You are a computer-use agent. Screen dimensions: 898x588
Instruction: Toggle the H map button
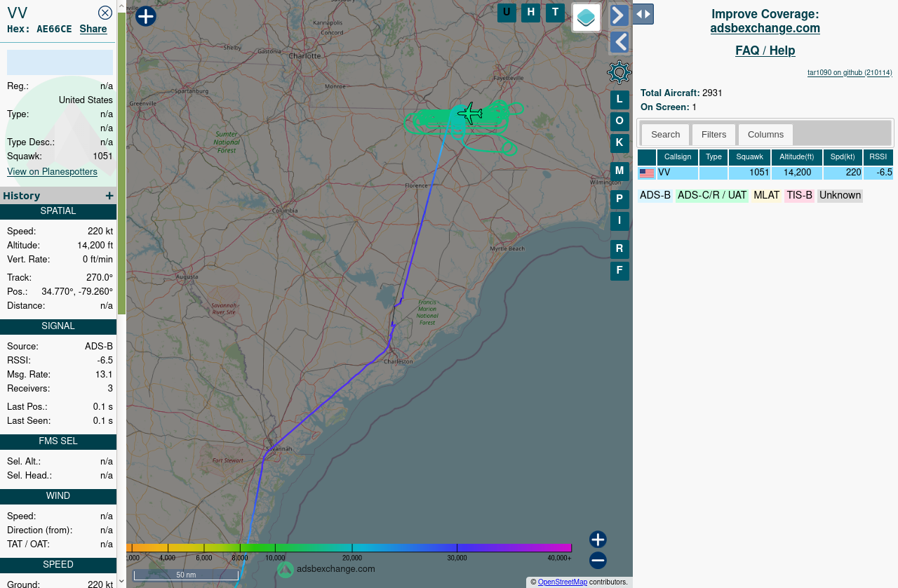click(x=531, y=13)
